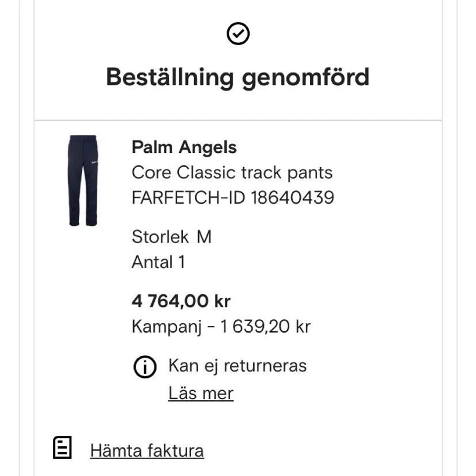Click the invoice document icon
This screenshot has width=476, height=476.
point(62,448)
